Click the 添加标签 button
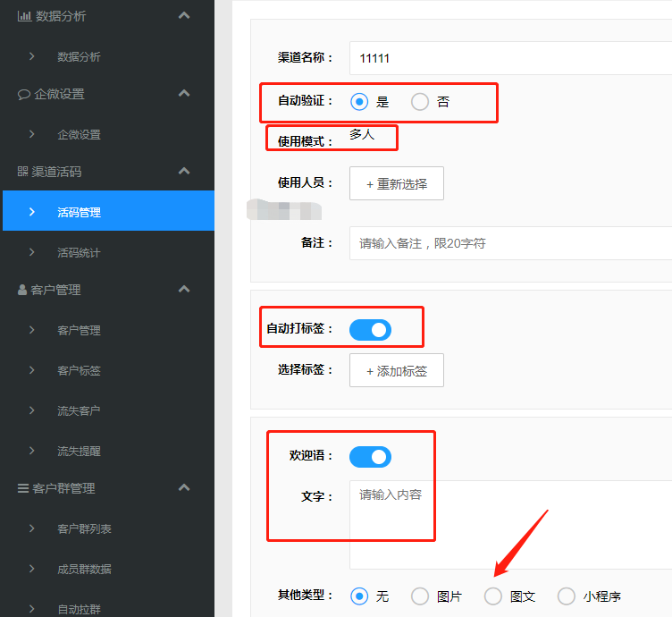Screen dimensions: 672x617 (397, 371)
